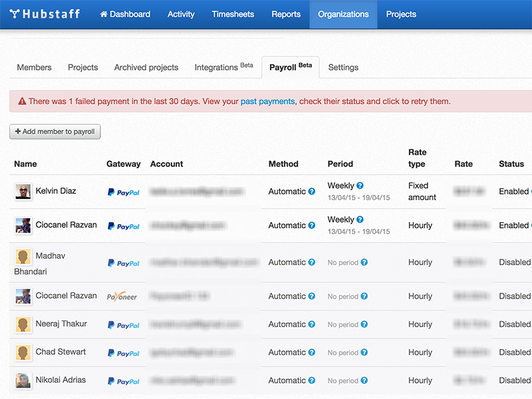The height and width of the screenshot is (399, 532).
Task: Open the organization Settings tab
Action: click(x=343, y=67)
